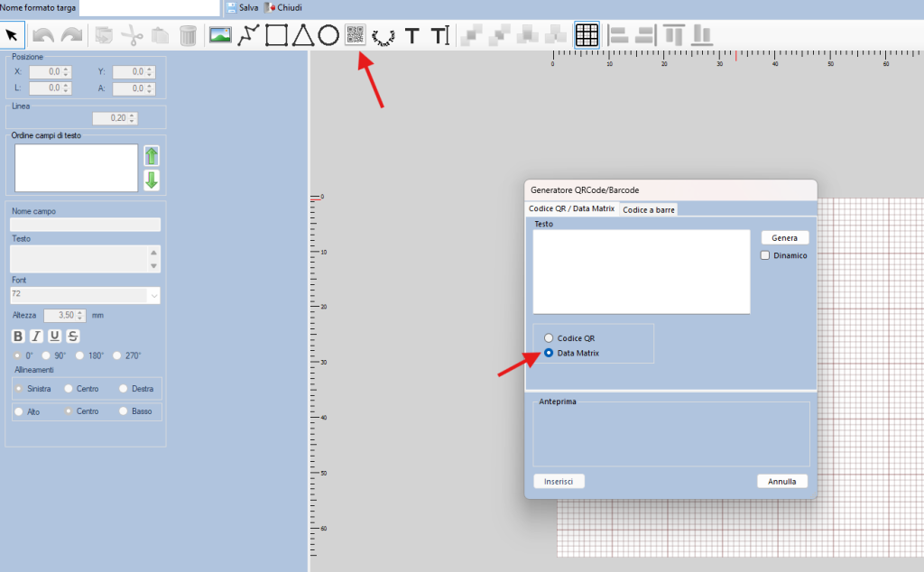Select the arrow pointer tool
The image size is (924, 572).
12,35
